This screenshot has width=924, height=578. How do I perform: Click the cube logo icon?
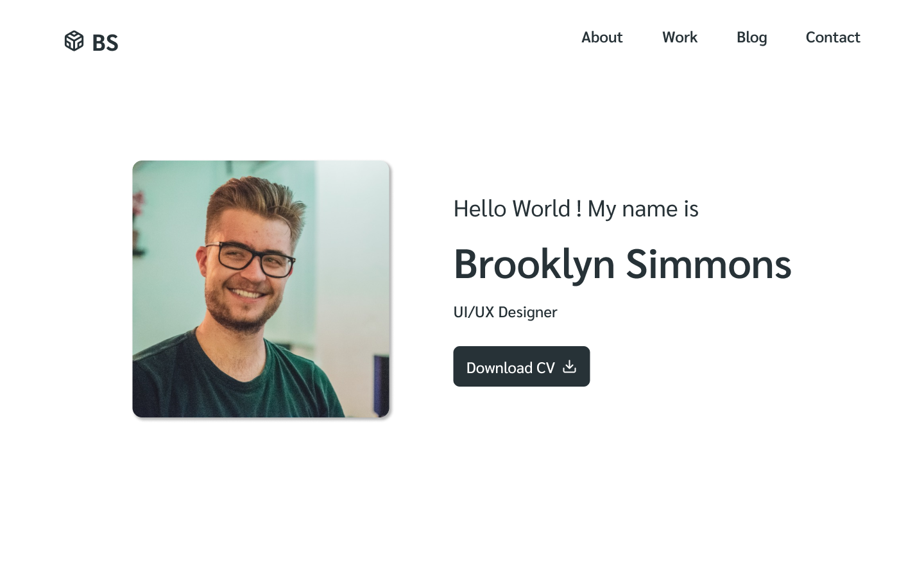point(74,41)
